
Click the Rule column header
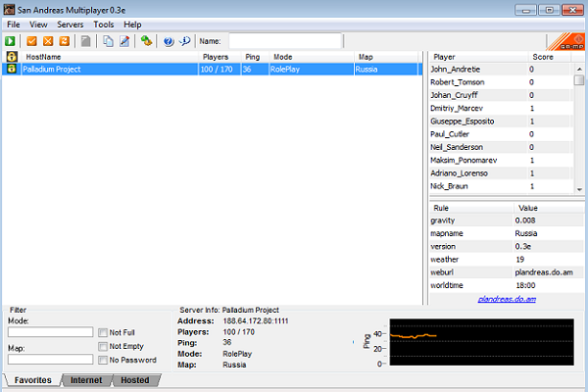pos(471,208)
